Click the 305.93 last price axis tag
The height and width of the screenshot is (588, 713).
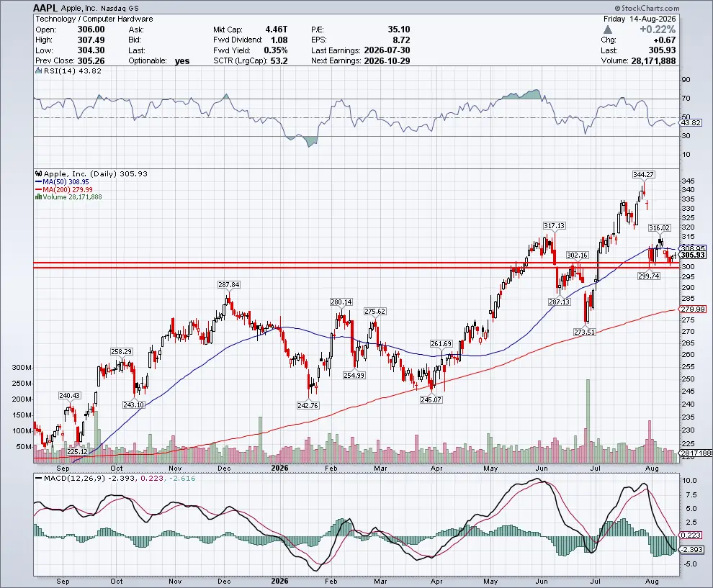click(x=693, y=255)
